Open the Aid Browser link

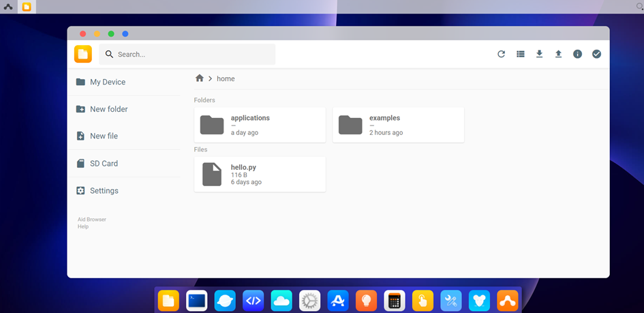pyautogui.click(x=92, y=220)
